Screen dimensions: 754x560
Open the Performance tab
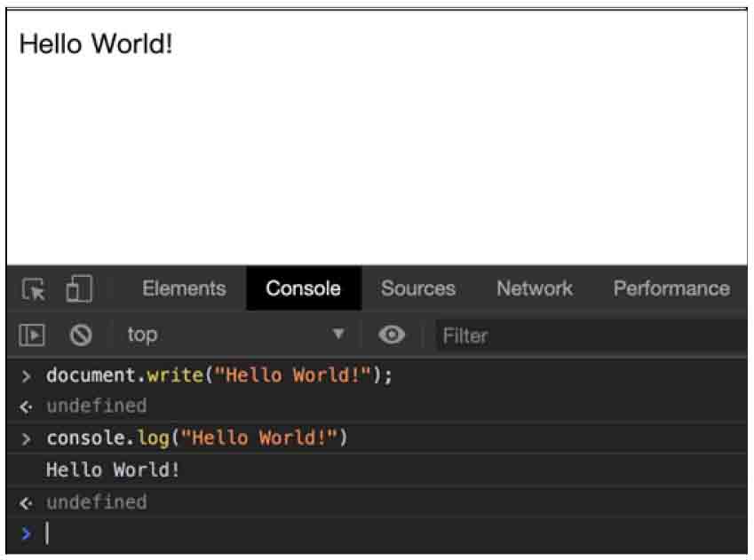point(671,288)
